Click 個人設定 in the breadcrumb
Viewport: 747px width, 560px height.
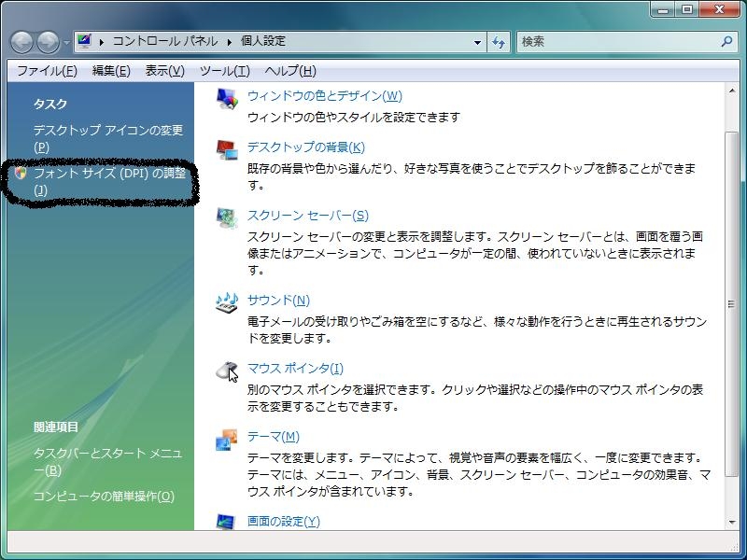tap(263, 41)
